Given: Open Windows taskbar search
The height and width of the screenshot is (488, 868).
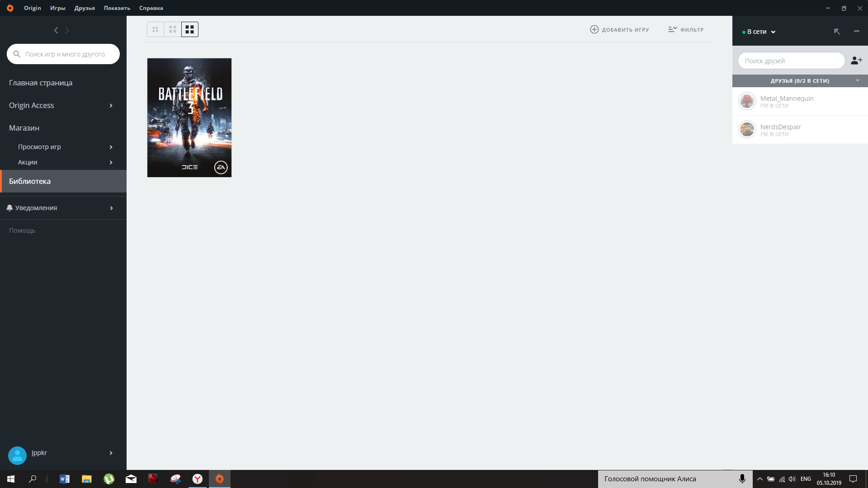Looking at the screenshot, I should [33, 479].
